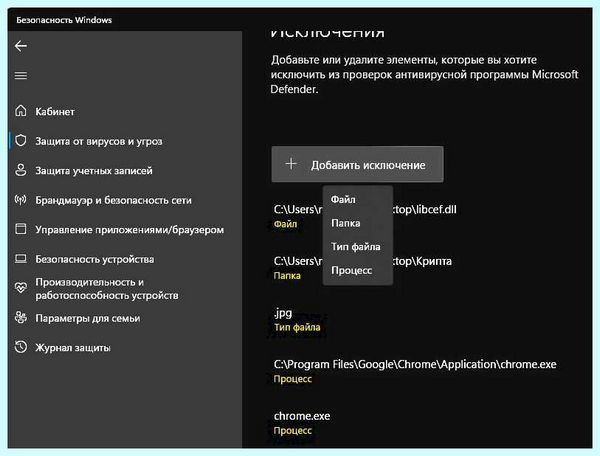
Task: Choose Папка in the dropdown menu
Action: coord(346,223)
